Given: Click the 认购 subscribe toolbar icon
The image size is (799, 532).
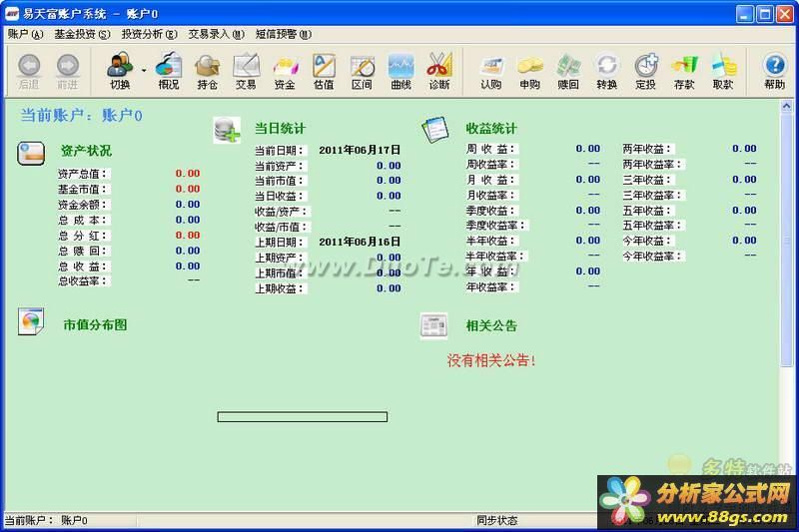Looking at the screenshot, I should click(491, 71).
